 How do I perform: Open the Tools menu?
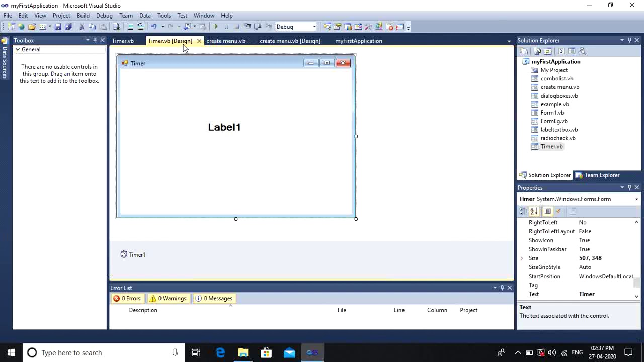164,16
